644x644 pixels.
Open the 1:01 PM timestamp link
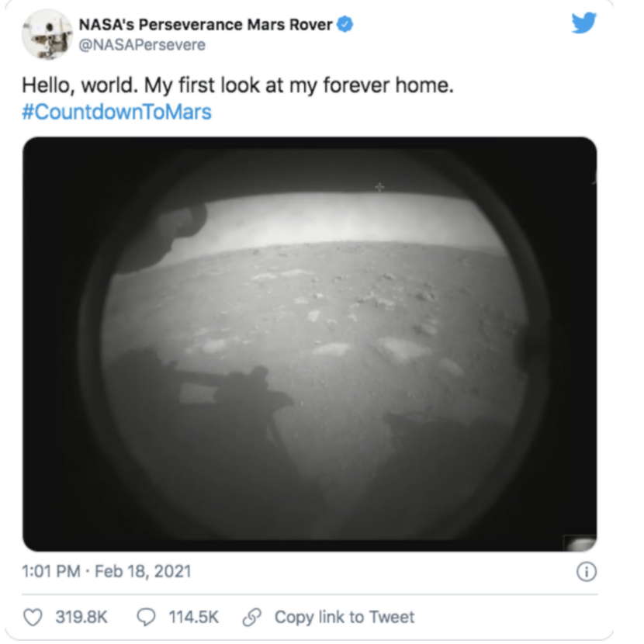click(51, 572)
